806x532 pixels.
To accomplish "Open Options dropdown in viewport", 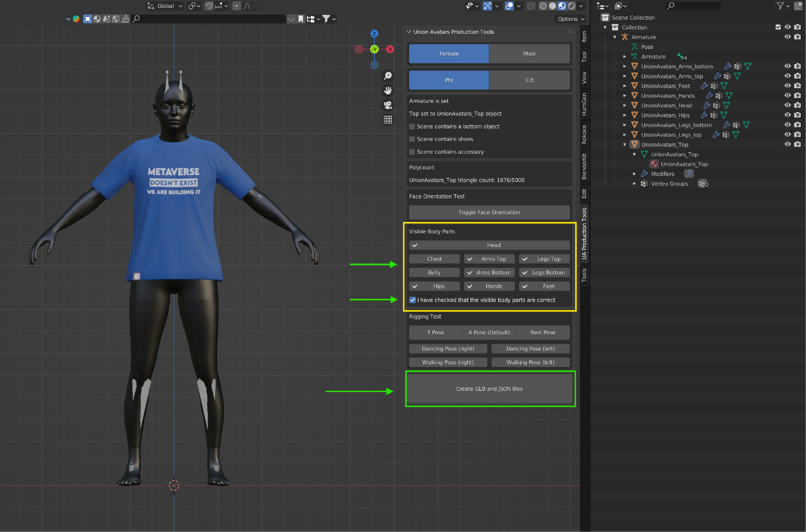I will point(571,19).
